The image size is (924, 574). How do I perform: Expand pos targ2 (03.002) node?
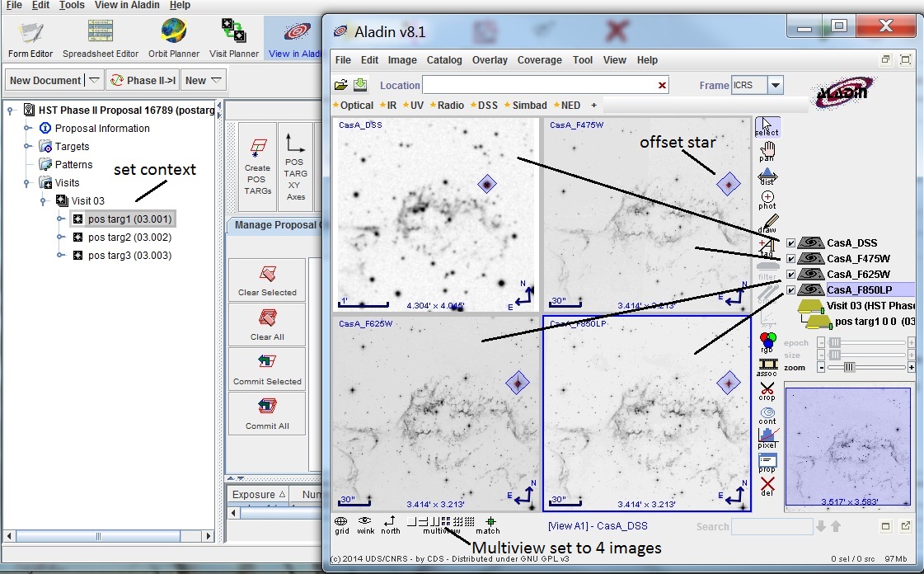[60, 237]
